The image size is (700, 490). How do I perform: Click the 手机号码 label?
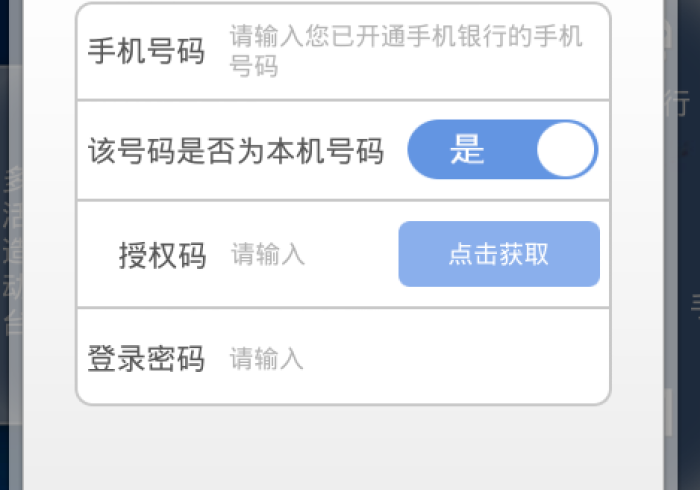[x=146, y=51]
